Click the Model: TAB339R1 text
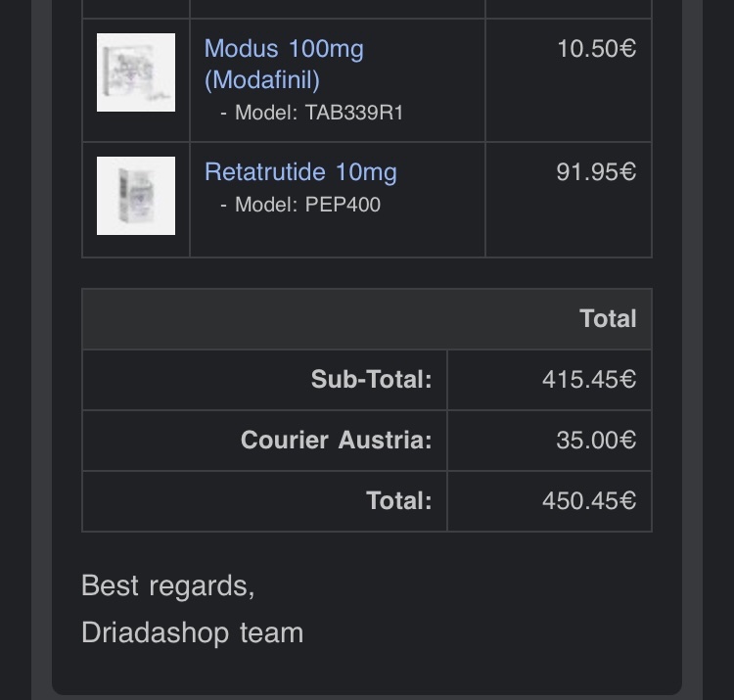The image size is (734, 700). point(318,113)
